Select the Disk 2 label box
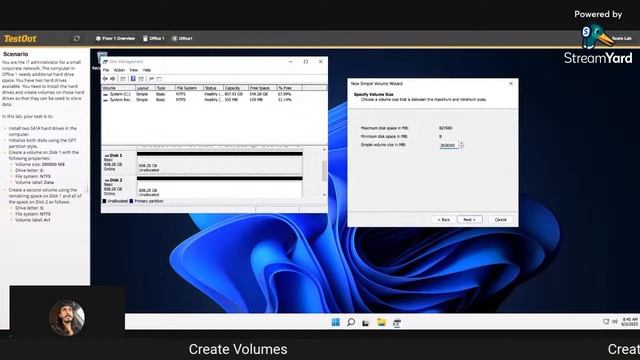 click(118, 187)
